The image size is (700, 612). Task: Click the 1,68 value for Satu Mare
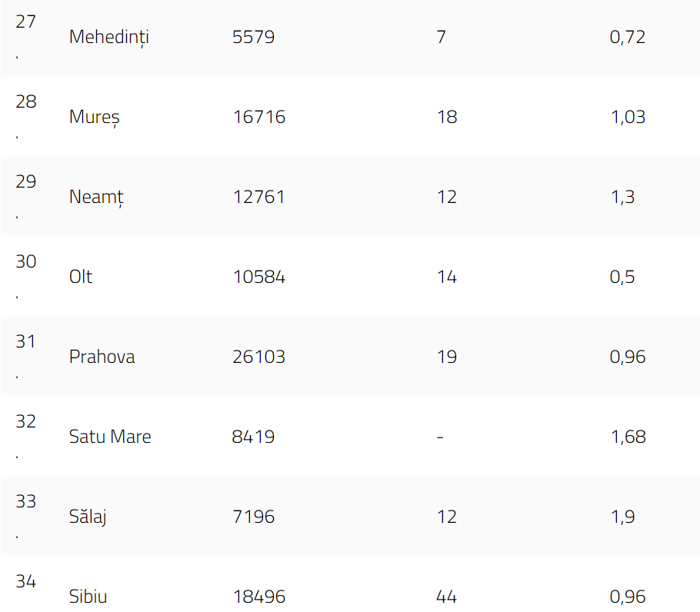[x=628, y=437]
